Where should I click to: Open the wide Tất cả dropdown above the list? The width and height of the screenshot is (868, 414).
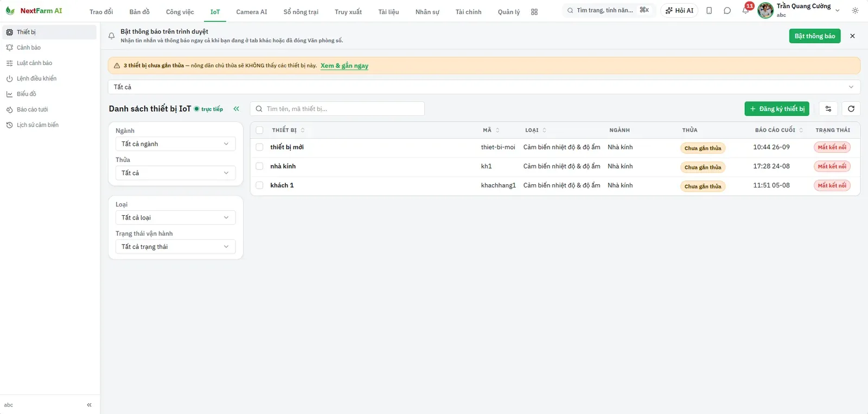coord(484,87)
